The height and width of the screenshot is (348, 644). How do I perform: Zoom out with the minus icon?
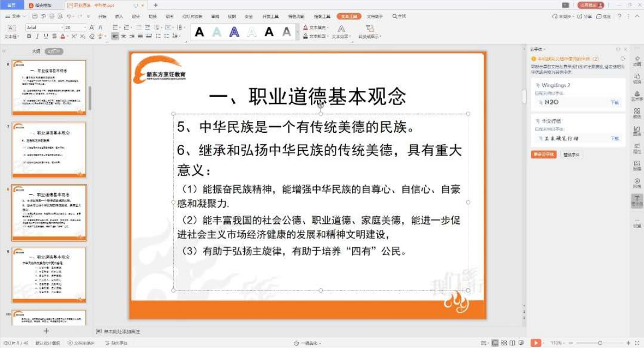point(570,343)
